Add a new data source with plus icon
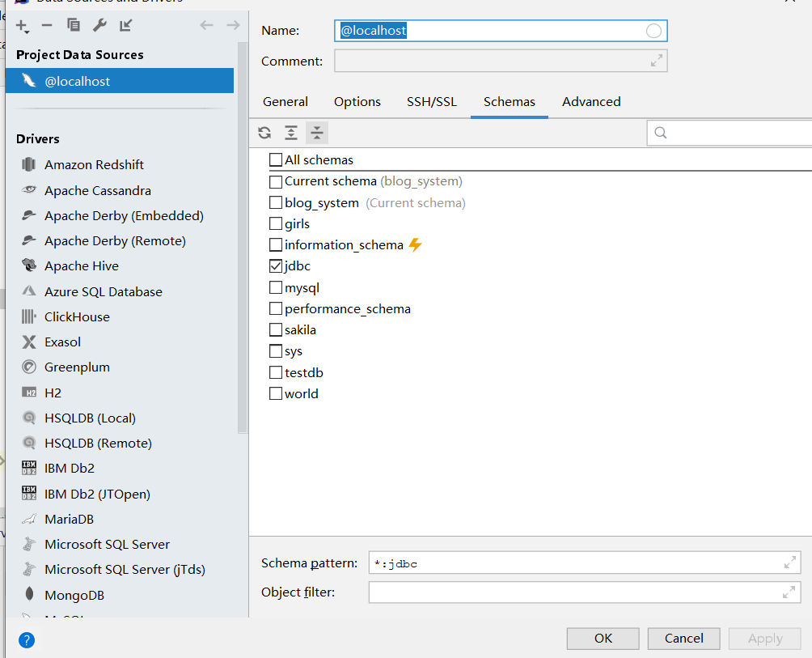Screen dimensions: 812x658 point(23,25)
